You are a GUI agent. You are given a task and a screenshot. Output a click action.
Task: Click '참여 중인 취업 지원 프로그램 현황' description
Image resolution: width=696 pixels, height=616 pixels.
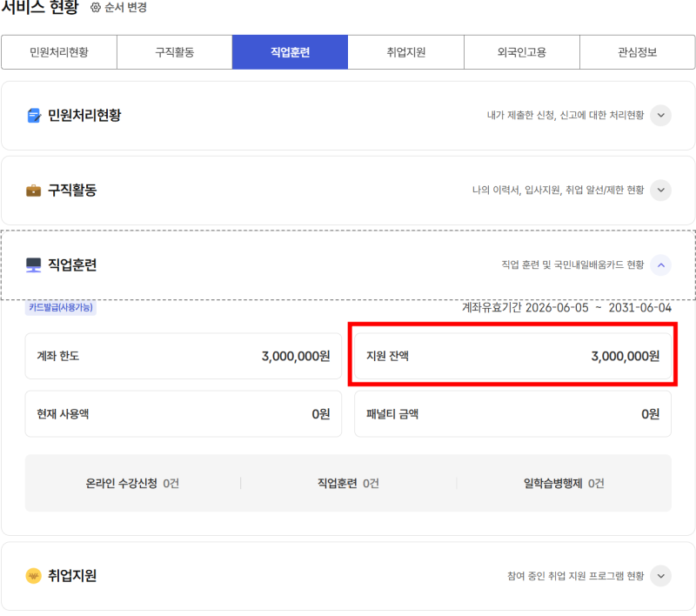[x=576, y=576]
